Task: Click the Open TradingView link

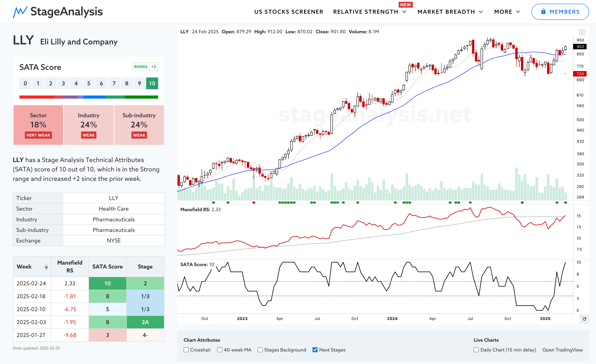Action: pos(562,350)
